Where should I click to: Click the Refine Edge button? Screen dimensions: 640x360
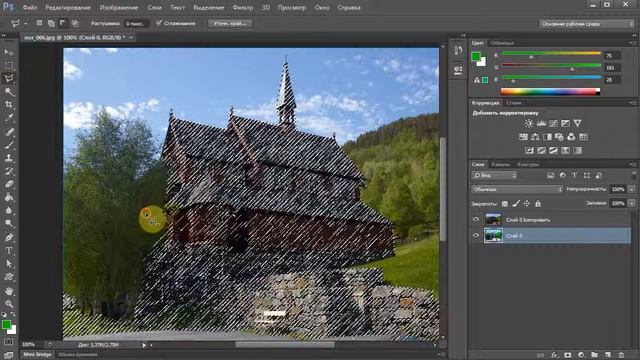point(230,23)
